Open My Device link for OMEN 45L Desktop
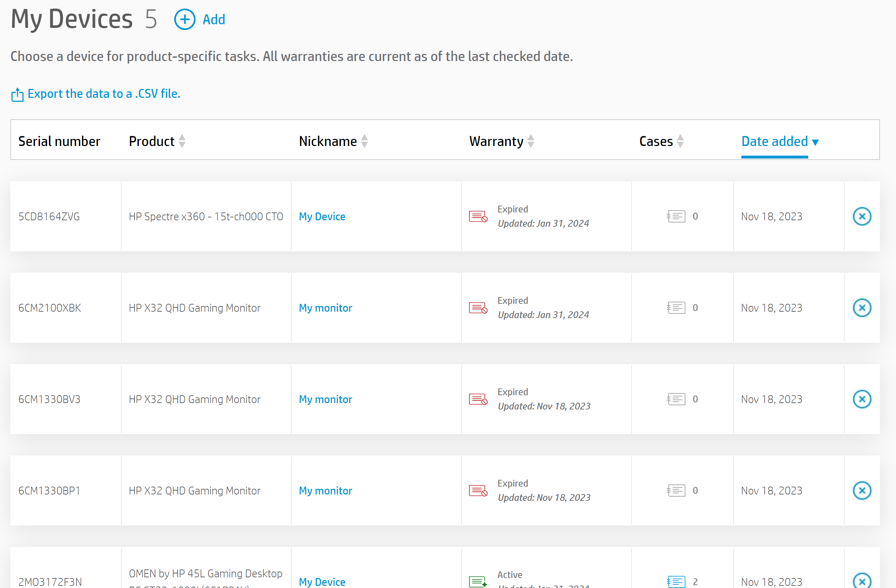Screen dimensions: 896x588 (x=322, y=582)
